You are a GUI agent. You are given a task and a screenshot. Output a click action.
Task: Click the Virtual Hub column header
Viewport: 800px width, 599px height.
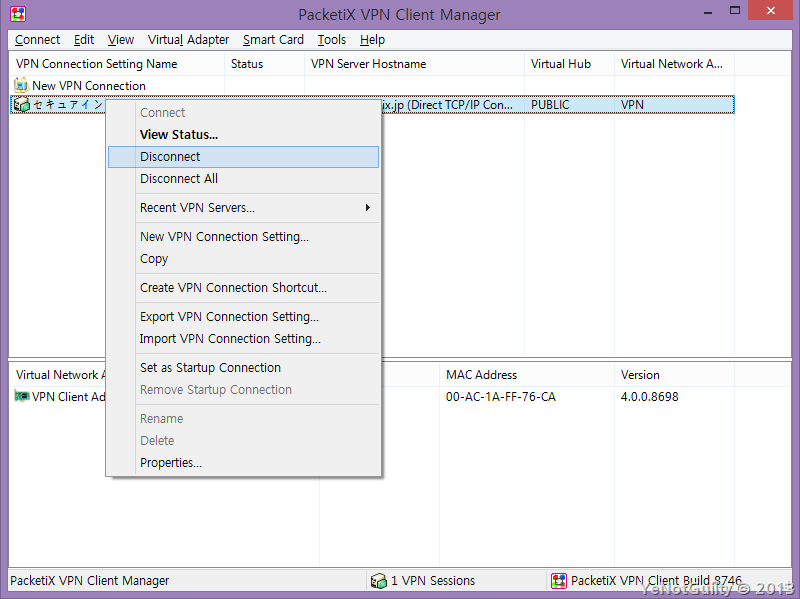pyautogui.click(x=569, y=64)
